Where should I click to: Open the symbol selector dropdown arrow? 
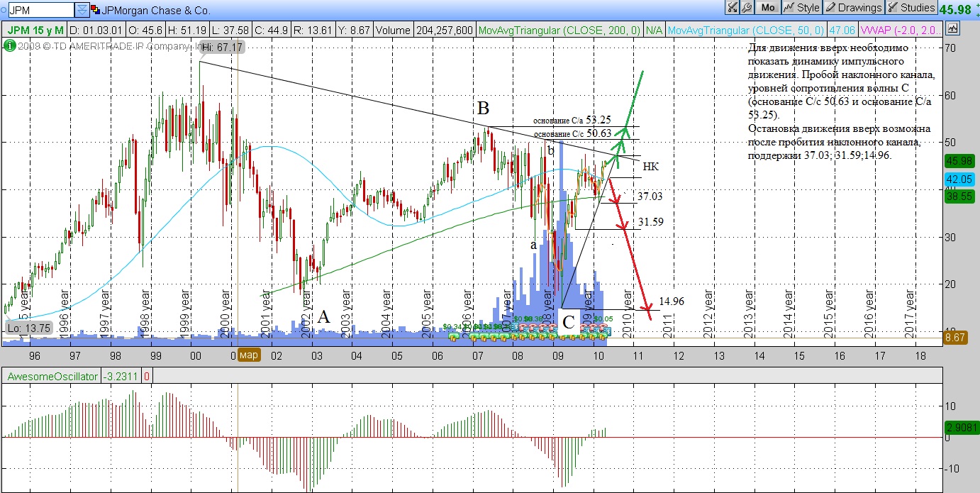(82, 9)
